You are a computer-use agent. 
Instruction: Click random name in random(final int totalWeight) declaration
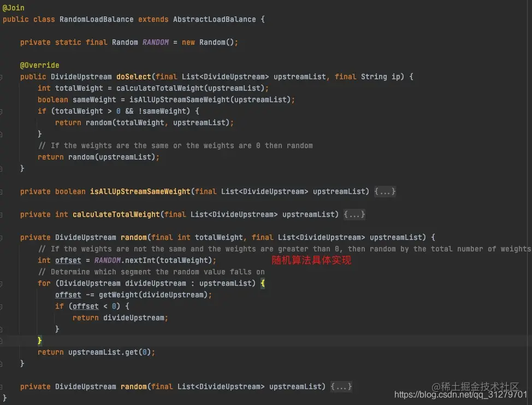pos(134,237)
